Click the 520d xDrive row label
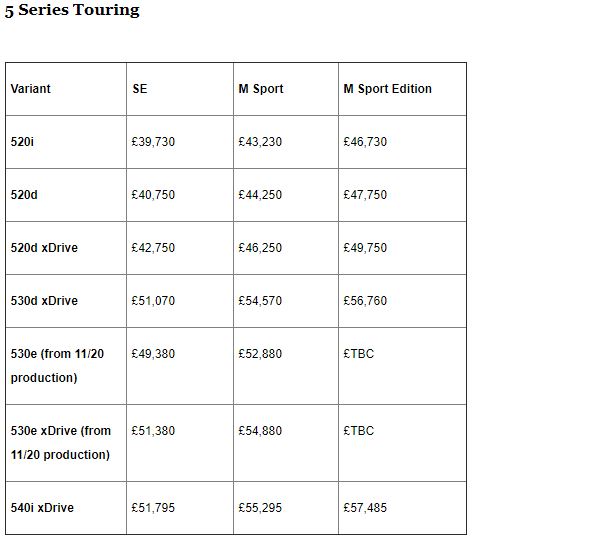 point(44,248)
